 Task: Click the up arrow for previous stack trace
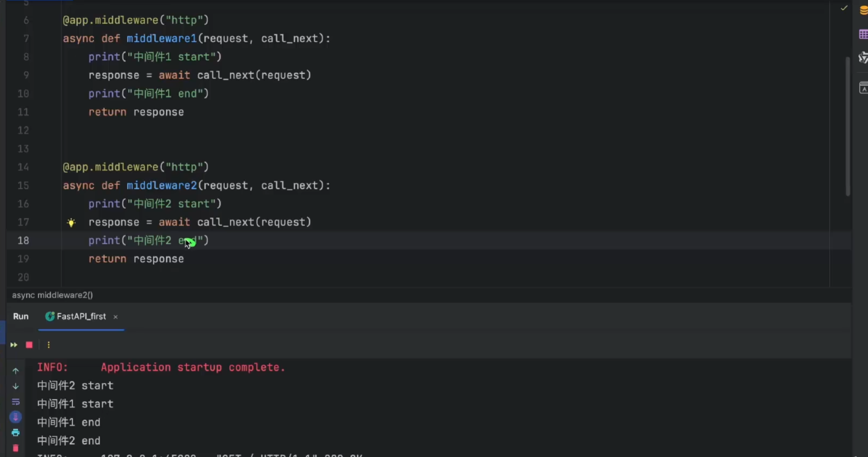15,371
